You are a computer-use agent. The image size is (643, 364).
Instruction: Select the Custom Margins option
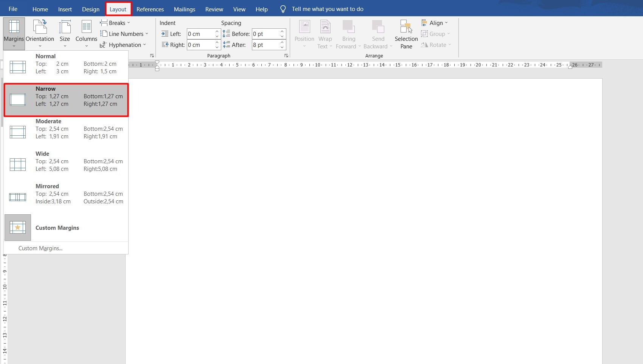pyautogui.click(x=57, y=228)
